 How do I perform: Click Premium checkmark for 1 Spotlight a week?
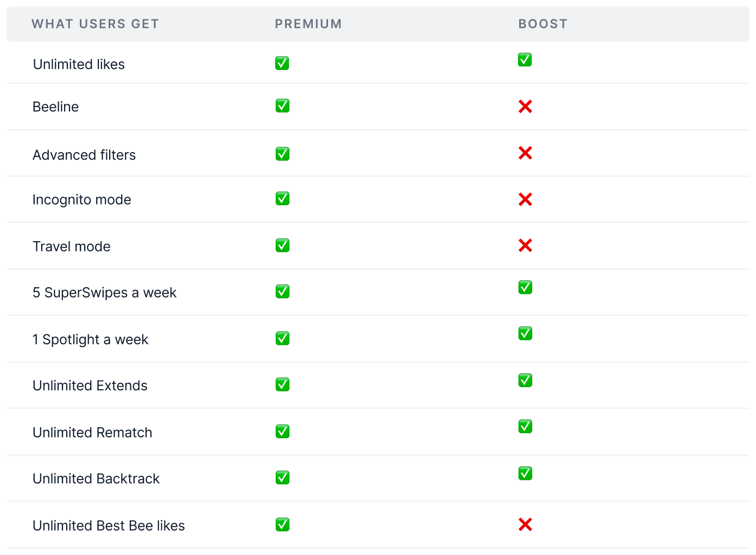coord(282,338)
